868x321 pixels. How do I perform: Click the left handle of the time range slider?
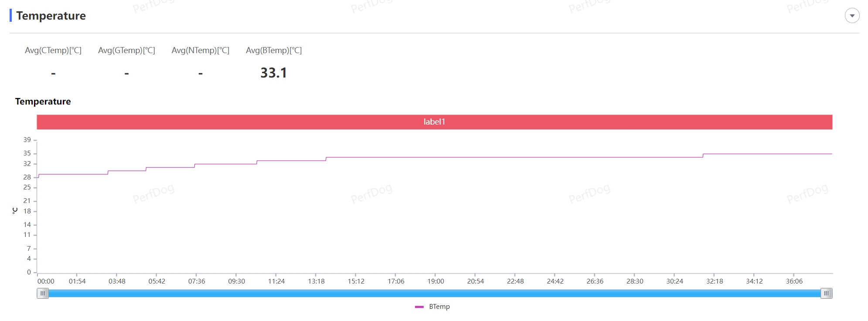[x=43, y=294]
